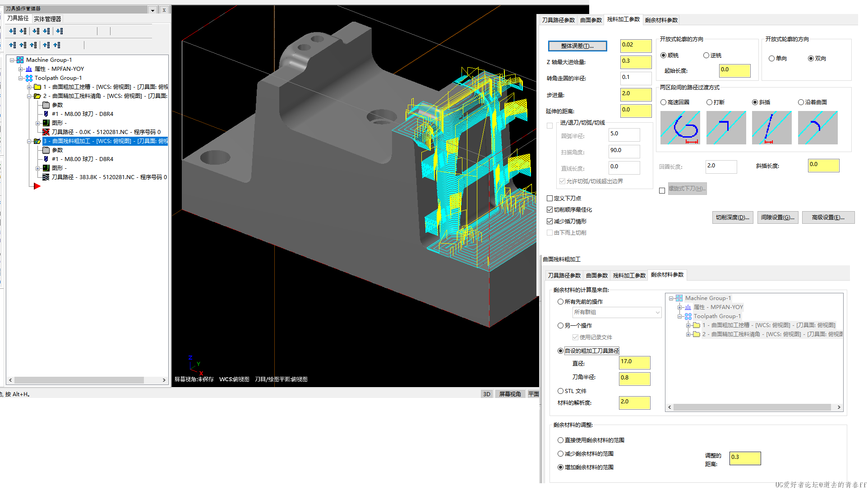Click the 高速回圈 loop transition diagram
Viewport: 868px width, 490px height.
coord(680,128)
